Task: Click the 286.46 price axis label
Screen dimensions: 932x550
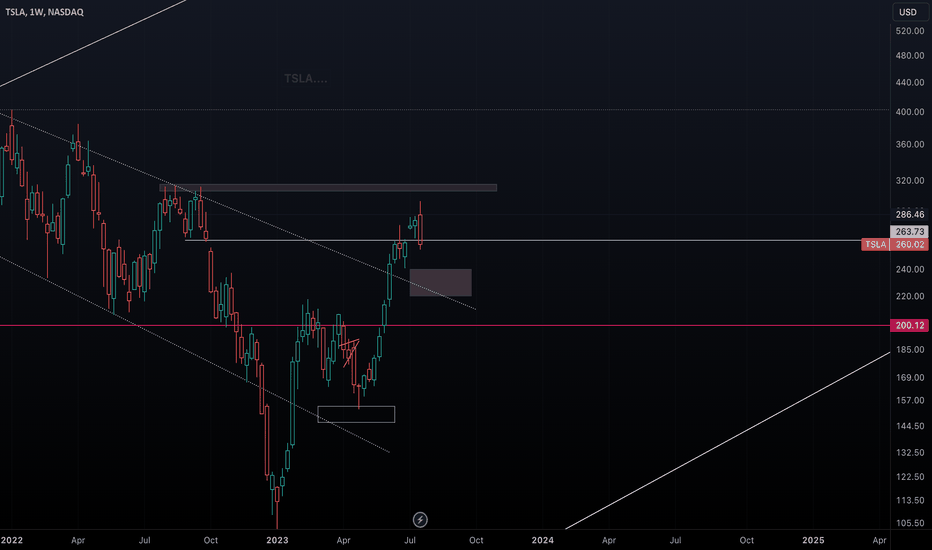Action: pyautogui.click(x=909, y=214)
